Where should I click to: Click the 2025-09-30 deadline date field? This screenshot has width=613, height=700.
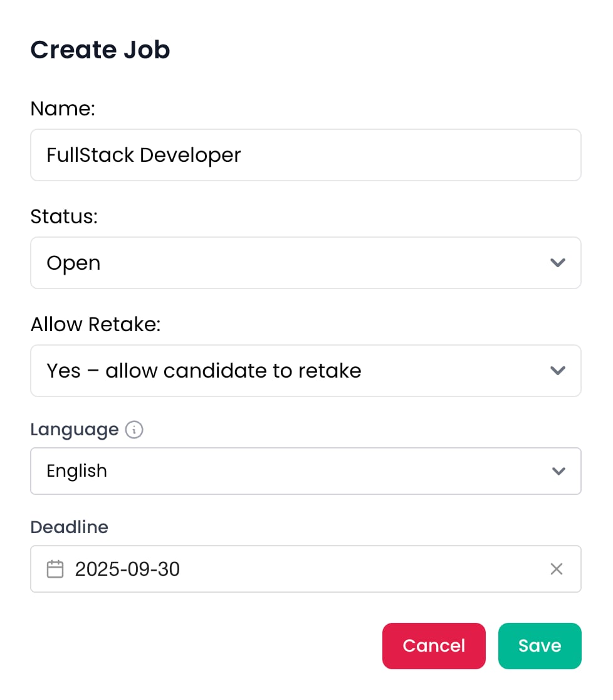point(301,569)
